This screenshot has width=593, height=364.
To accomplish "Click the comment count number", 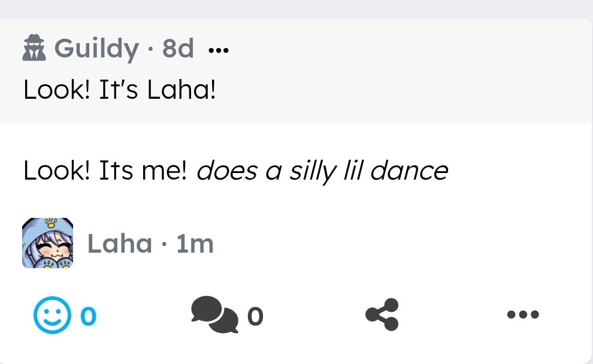I will coord(255,316).
